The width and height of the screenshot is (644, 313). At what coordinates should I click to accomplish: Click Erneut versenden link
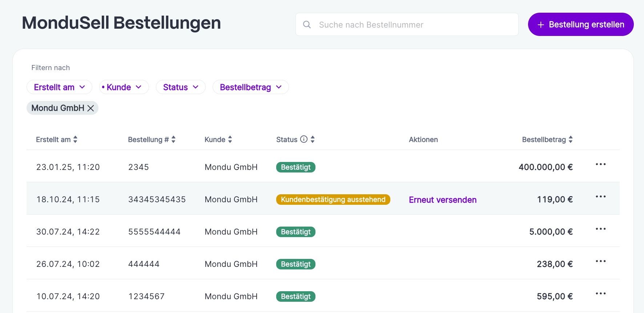click(443, 200)
